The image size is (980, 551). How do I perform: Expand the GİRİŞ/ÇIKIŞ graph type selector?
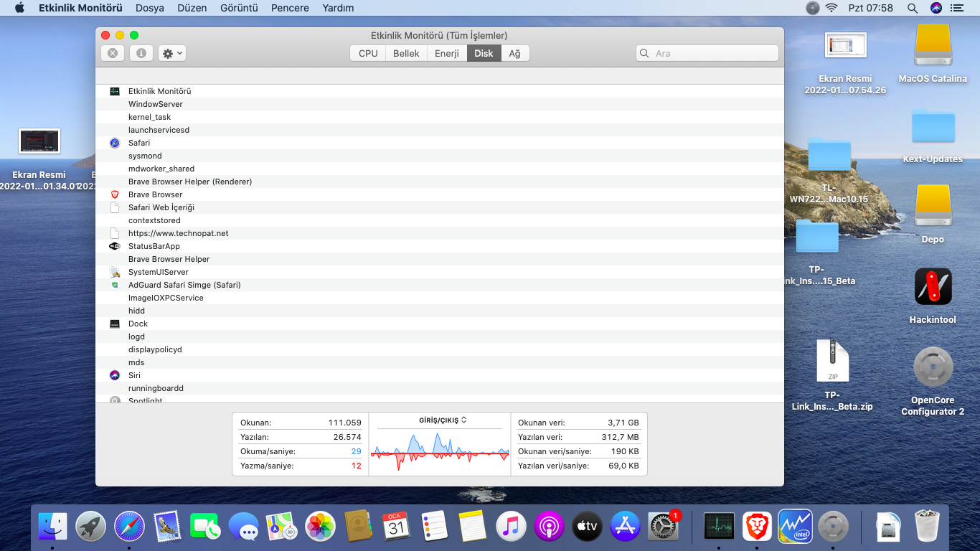(x=443, y=420)
